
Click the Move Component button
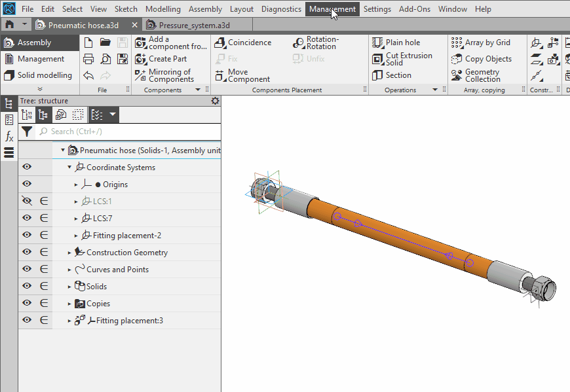pos(242,75)
